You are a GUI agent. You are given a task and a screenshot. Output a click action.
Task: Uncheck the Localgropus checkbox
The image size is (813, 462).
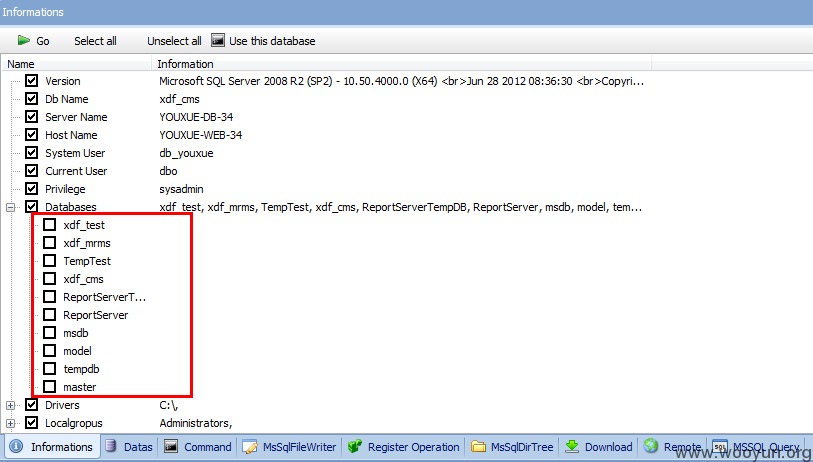[32, 423]
